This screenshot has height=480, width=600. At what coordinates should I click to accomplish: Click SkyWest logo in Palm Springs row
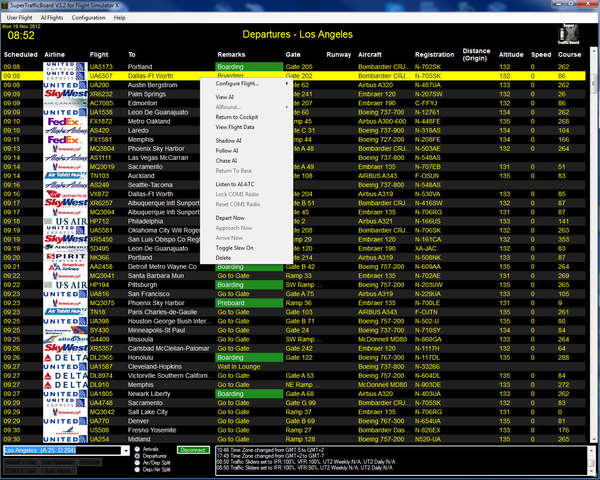tap(65, 94)
